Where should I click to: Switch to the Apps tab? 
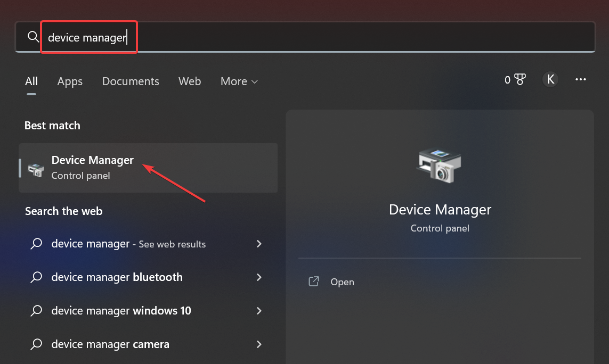[x=70, y=81]
